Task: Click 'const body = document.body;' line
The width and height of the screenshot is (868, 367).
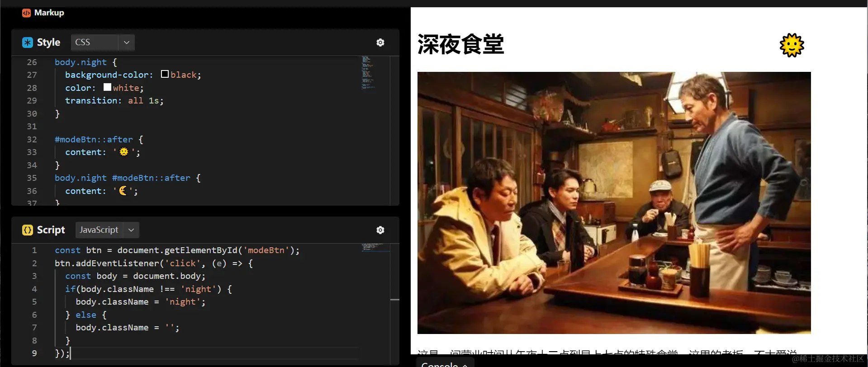Action: 135,276
